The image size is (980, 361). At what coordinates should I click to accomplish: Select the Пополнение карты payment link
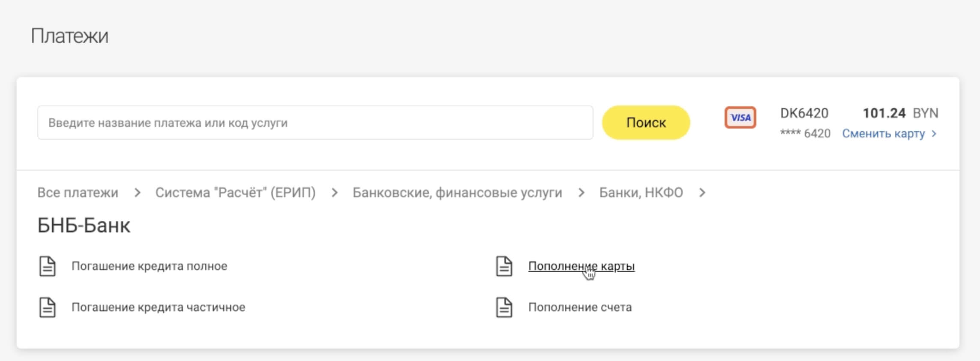point(581,266)
